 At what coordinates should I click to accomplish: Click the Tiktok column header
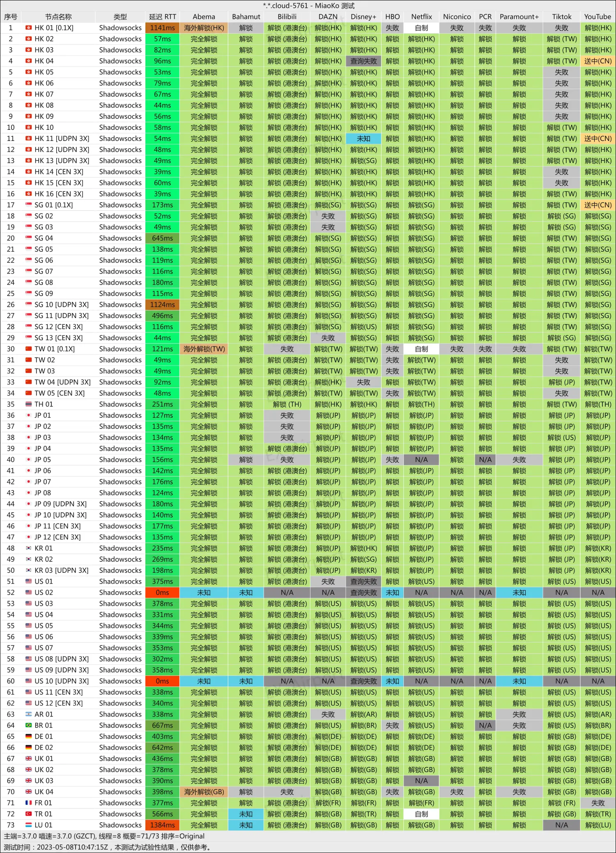pos(562,17)
